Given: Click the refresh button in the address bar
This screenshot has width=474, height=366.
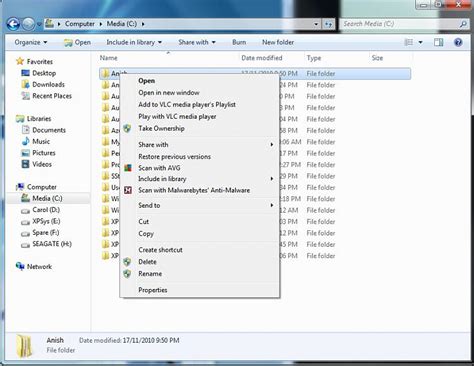Looking at the screenshot, I should tap(328, 24).
